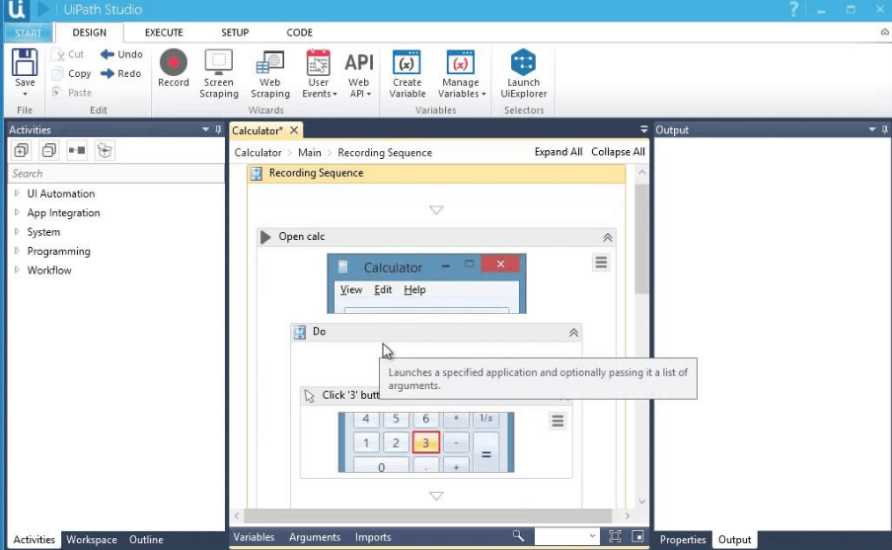
Task: Click the Save icon in the ribbon
Action: coord(25,63)
